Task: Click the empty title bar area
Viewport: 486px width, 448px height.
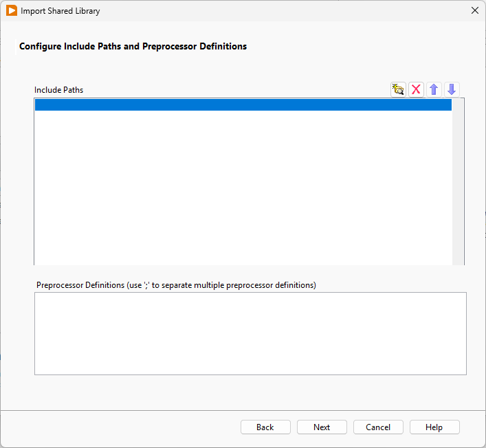Action: coord(275,11)
